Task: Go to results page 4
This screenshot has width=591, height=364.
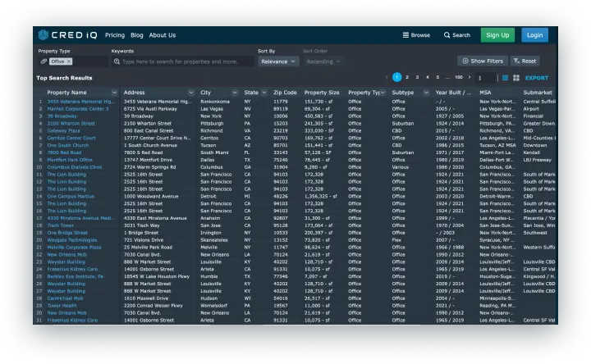Action: 428,77
